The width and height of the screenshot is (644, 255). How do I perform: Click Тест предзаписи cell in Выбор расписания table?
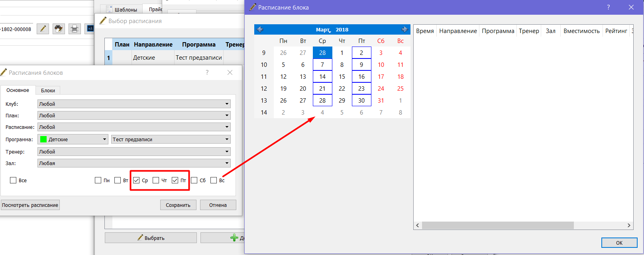click(x=199, y=58)
